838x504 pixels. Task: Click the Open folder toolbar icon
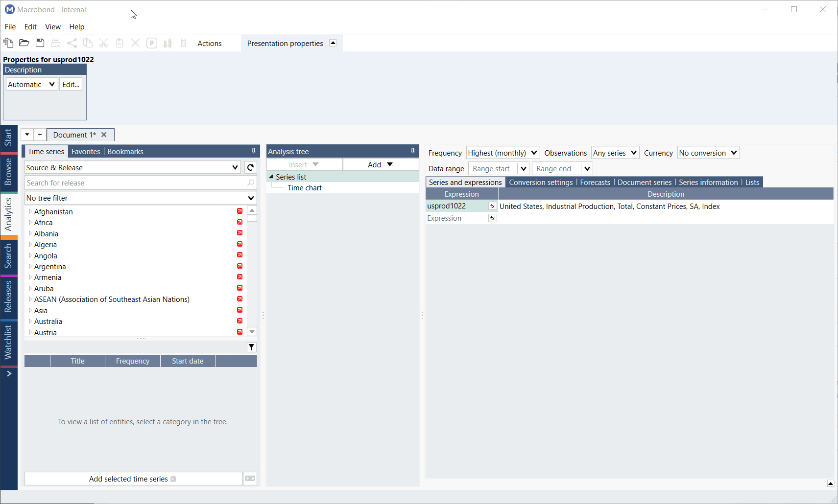24,43
